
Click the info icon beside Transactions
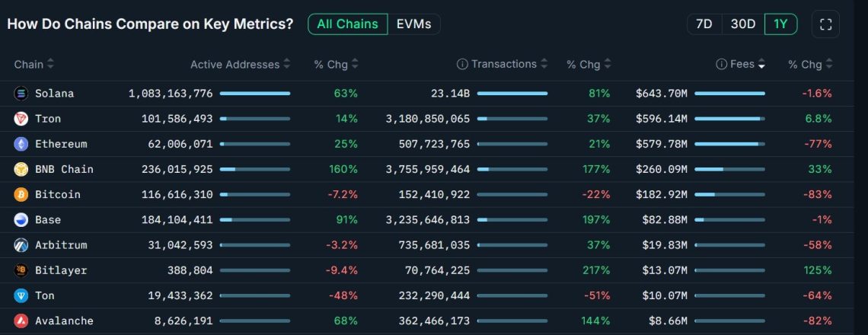[461, 65]
